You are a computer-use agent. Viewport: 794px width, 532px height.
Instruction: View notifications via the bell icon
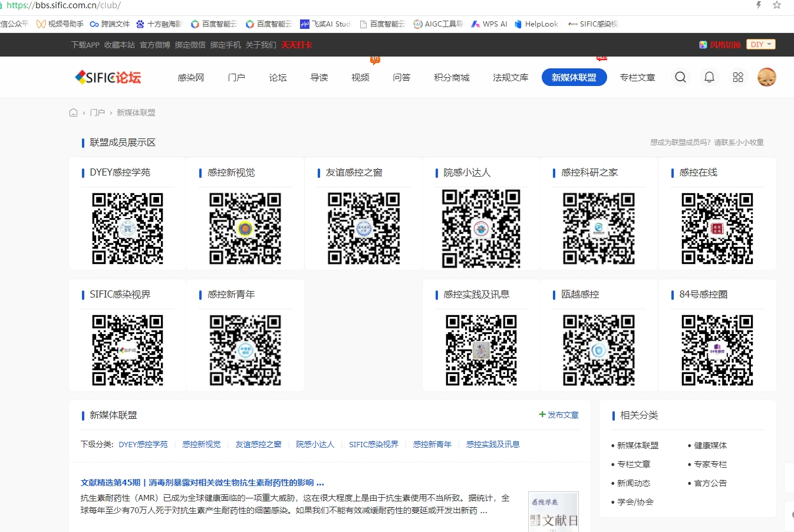click(x=709, y=77)
